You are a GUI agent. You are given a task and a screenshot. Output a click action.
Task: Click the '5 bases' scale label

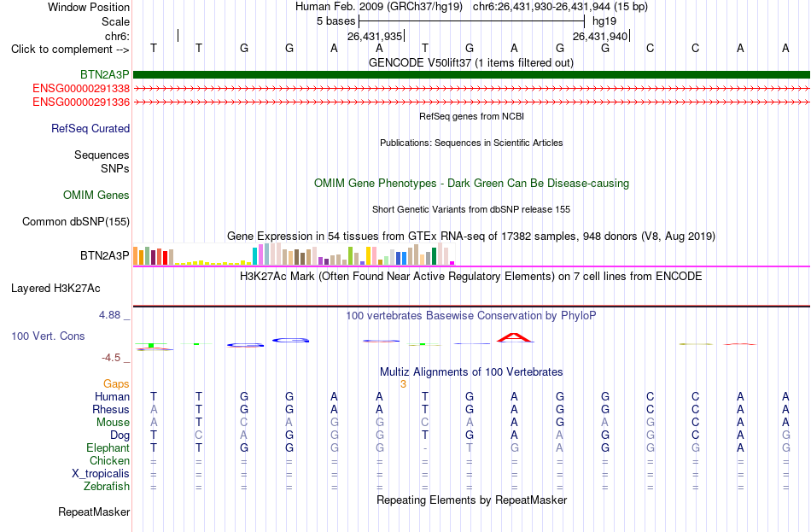click(x=336, y=21)
